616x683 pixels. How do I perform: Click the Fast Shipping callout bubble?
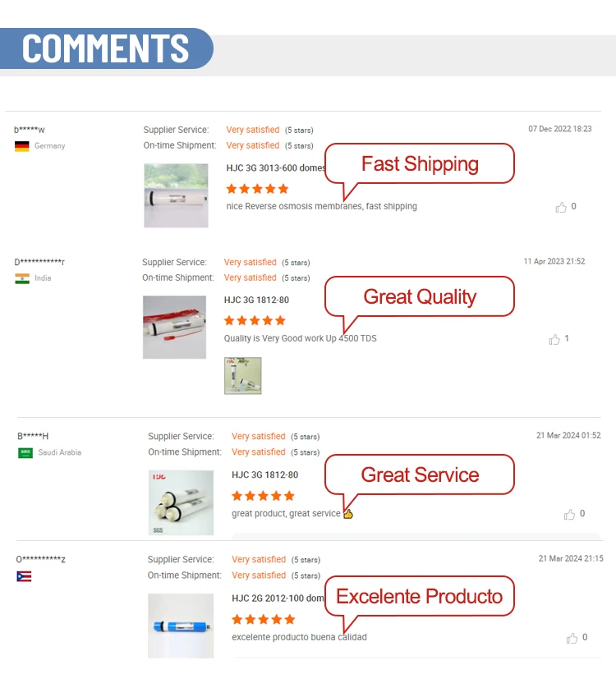(420, 164)
